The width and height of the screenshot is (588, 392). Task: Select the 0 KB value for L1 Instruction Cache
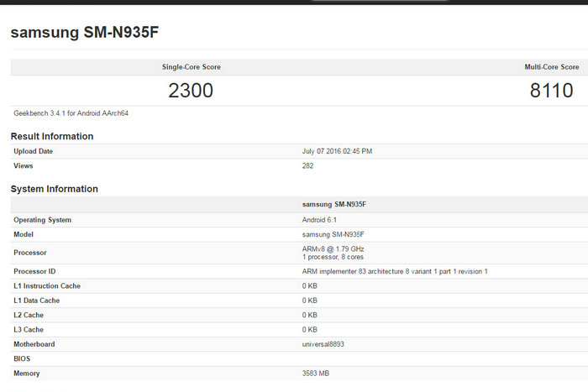tap(310, 286)
